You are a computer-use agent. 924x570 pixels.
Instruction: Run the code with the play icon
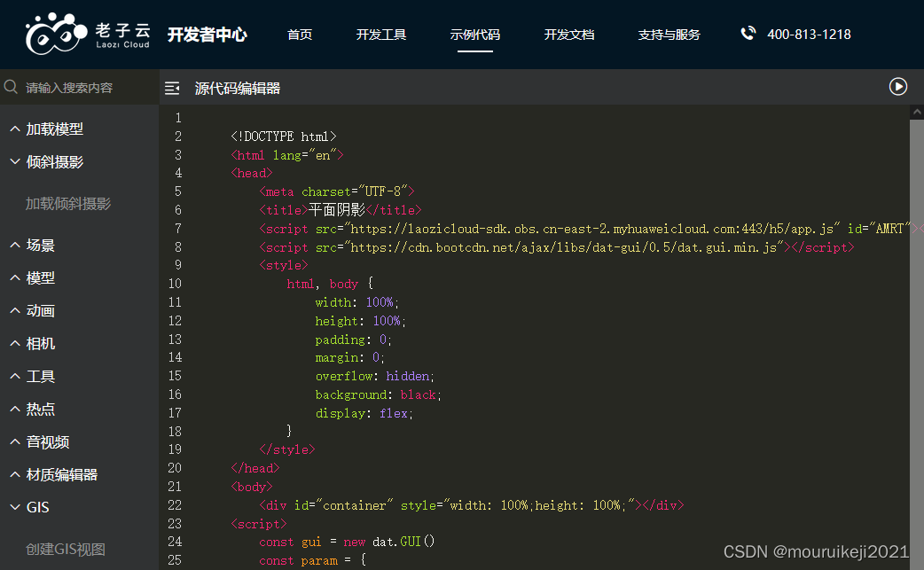click(x=897, y=87)
